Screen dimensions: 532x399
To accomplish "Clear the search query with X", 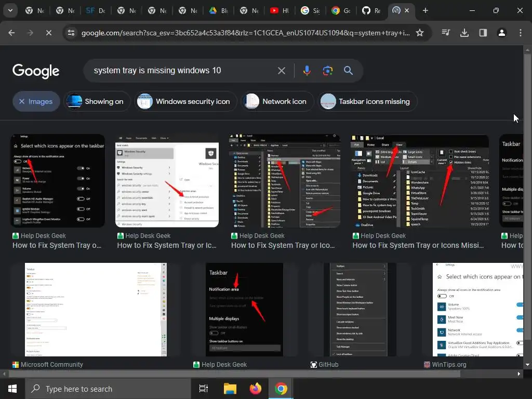I will [x=282, y=71].
